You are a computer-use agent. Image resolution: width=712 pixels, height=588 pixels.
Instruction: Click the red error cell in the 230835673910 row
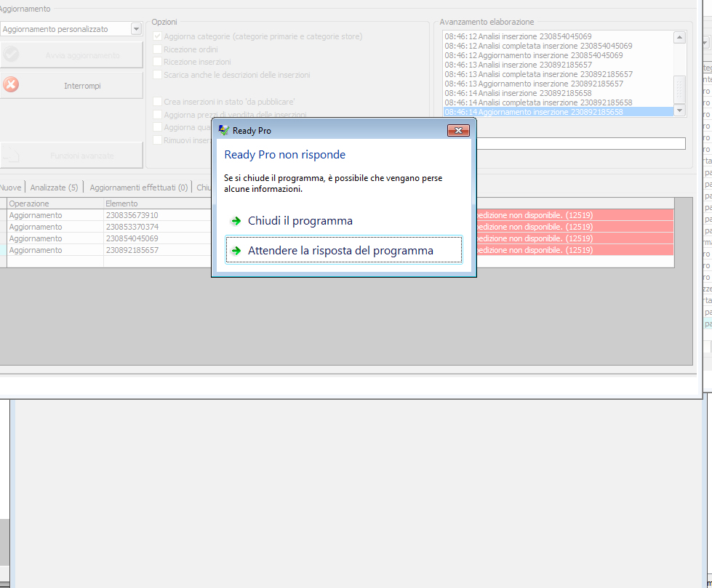coord(575,215)
